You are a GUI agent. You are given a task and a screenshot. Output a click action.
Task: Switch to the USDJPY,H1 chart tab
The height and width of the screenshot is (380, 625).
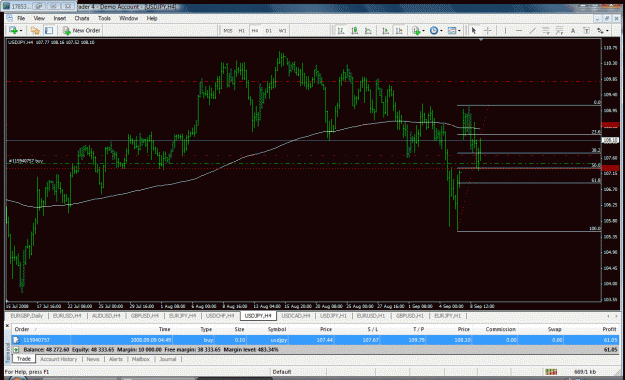[334, 316]
